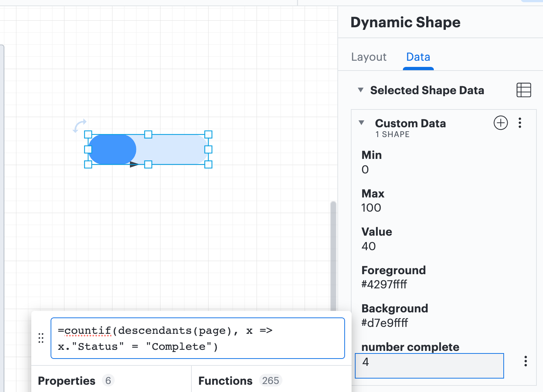Click the Min value 0

365,170
